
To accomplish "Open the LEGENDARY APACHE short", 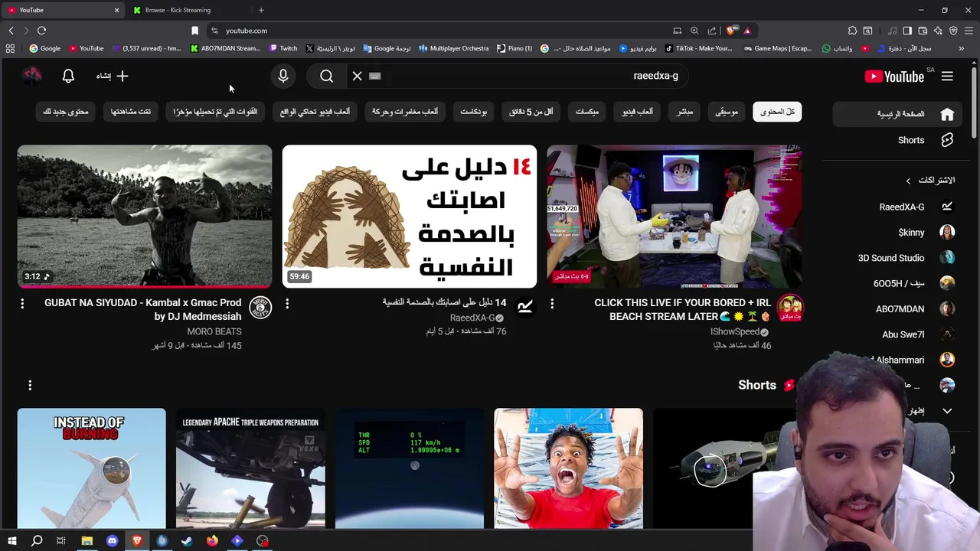I will pyautogui.click(x=250, y=468).
